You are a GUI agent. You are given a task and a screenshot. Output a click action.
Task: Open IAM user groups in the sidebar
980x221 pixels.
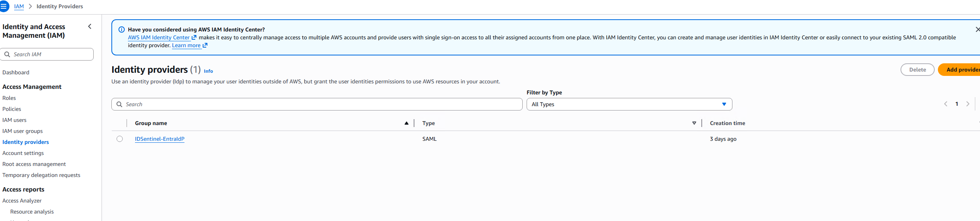pyautogui.click(x=22, y=131)
